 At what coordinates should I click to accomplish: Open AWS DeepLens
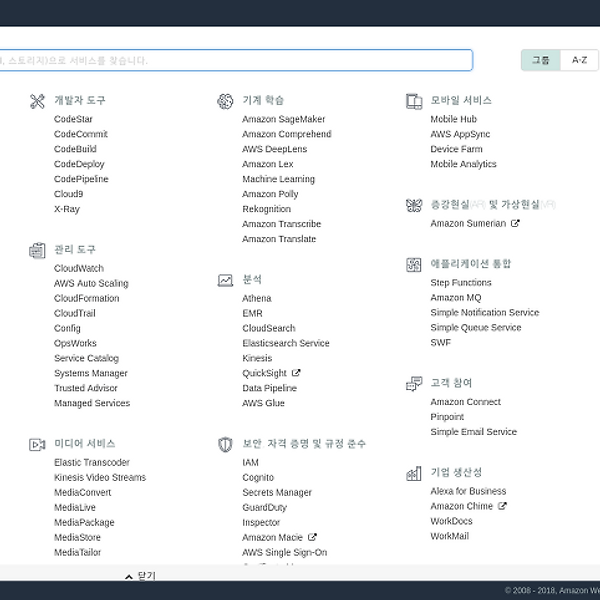[274, 149]
